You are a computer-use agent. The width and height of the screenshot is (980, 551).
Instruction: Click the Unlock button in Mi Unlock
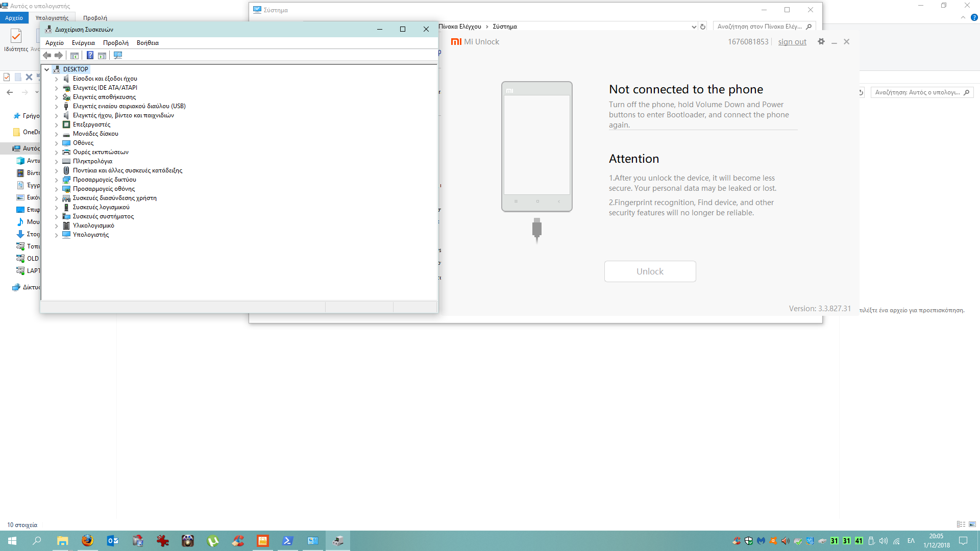click(x=650, y=271)
